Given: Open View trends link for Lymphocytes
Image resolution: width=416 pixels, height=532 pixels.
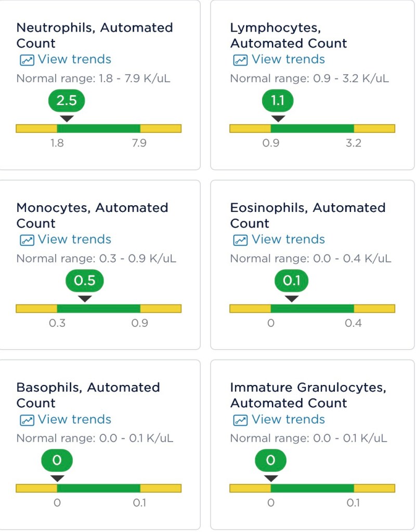Looking at the screenshot, I should (288, 59).
